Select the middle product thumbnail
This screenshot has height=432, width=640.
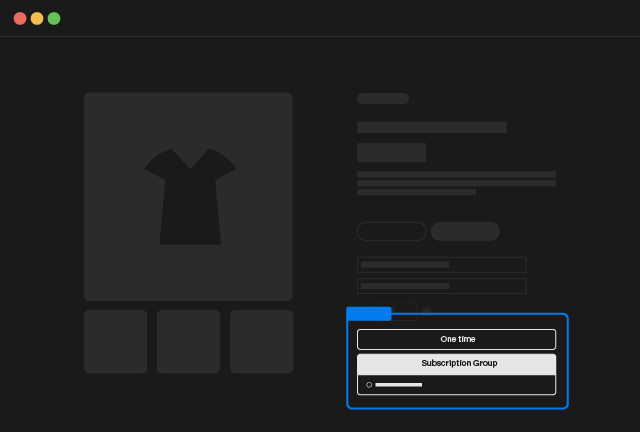pyautogui.click(x=188, y=341)
